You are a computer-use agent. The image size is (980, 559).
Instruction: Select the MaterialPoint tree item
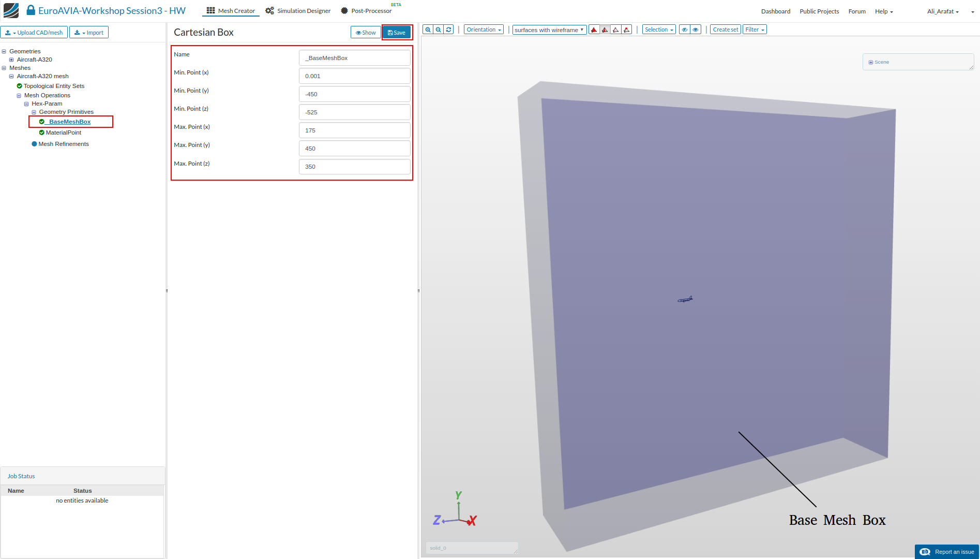[64, 133]
